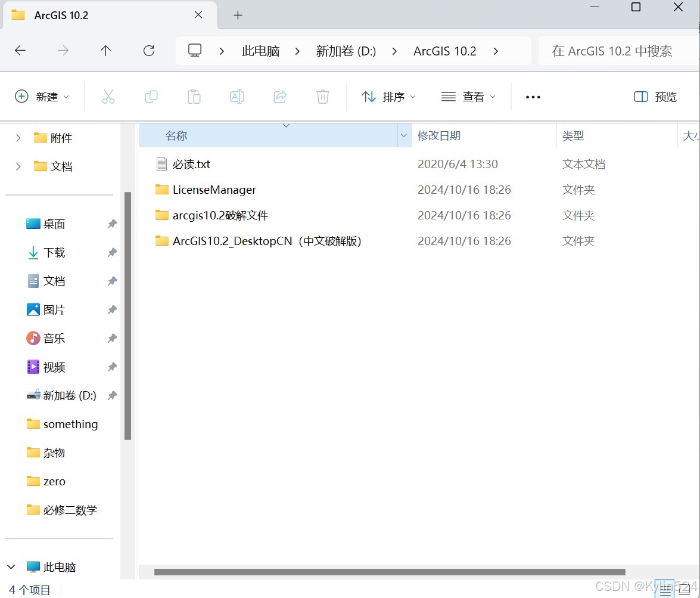Click the computer icon in address bar
Image resolution: width=700 pixels, height=598 pixels.
pos(195,51)
